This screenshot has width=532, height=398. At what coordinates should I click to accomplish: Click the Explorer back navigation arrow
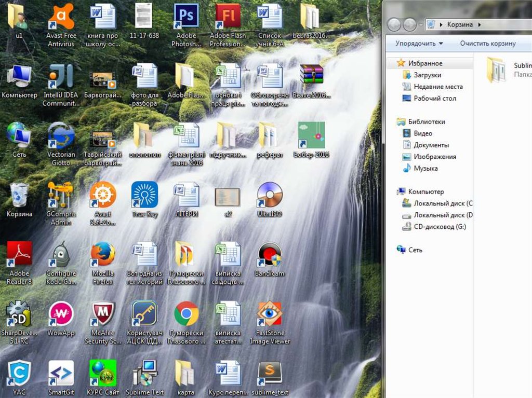pos(394,24)
